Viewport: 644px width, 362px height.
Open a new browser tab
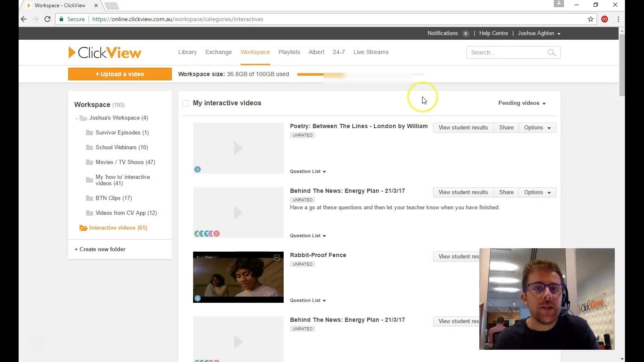pyautogui.click(x=112, y=5)
